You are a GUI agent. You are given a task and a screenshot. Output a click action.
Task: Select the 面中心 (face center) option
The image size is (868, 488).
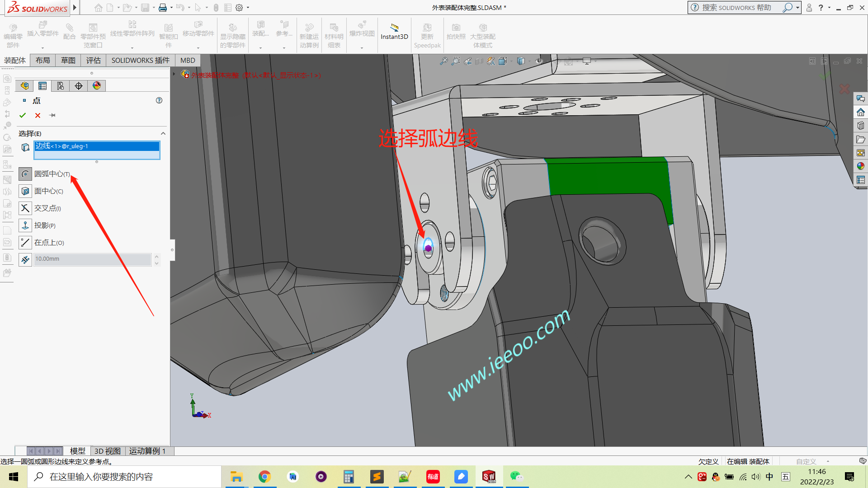(25, 191)
